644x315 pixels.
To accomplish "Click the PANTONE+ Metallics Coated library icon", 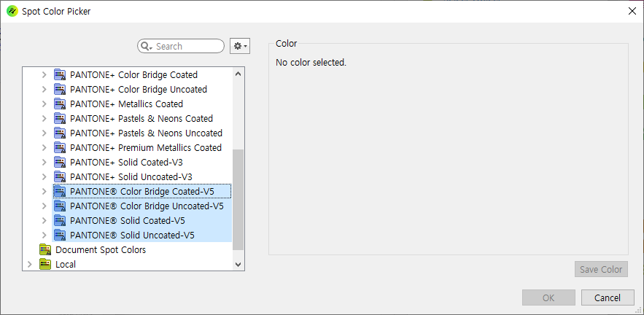I will tap(60, 104).
